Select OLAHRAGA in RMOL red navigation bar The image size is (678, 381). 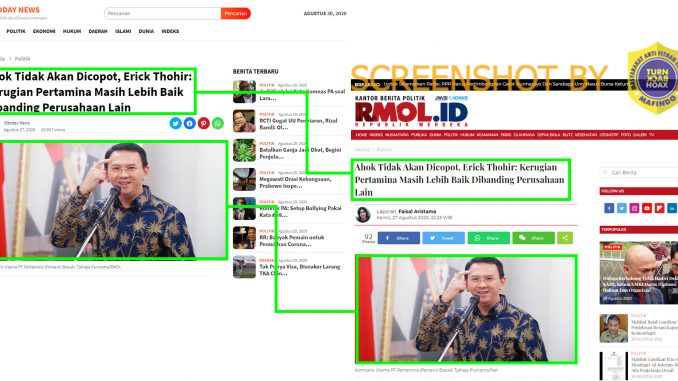(524, 135)
